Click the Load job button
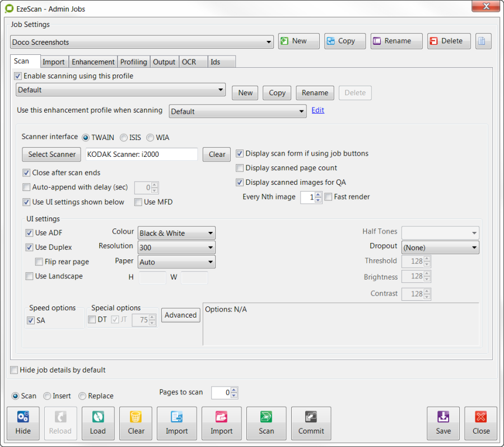 [98, 423]
